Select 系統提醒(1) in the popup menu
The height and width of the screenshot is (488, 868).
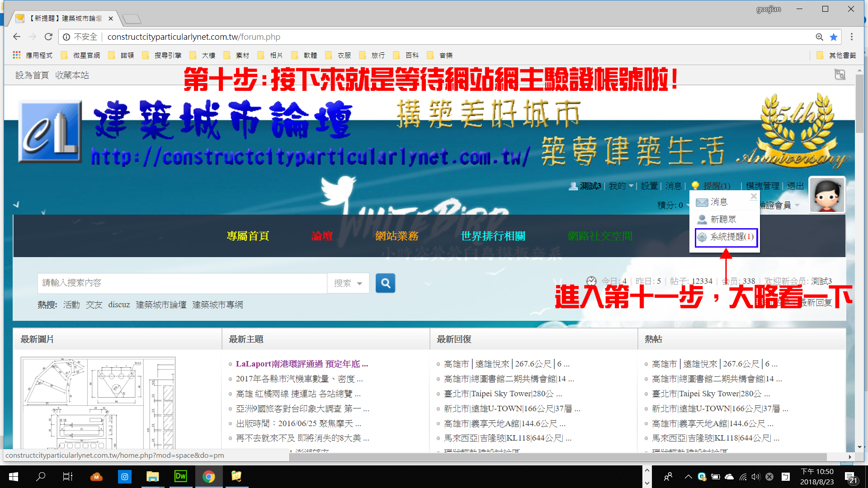(726, 237)
